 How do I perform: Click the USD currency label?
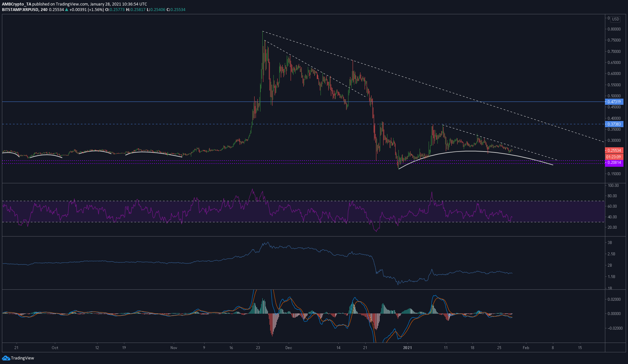[615, 19]
